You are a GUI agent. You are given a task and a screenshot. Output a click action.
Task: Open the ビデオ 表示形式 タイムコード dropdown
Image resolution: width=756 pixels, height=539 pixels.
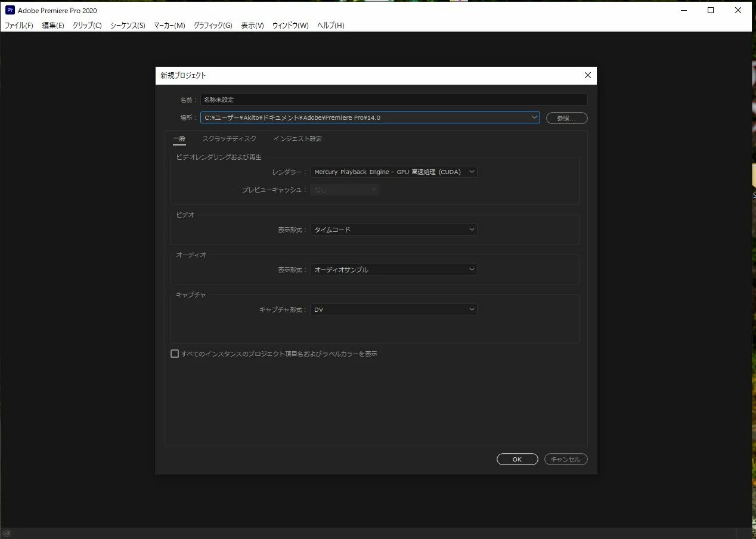[394, 230]
